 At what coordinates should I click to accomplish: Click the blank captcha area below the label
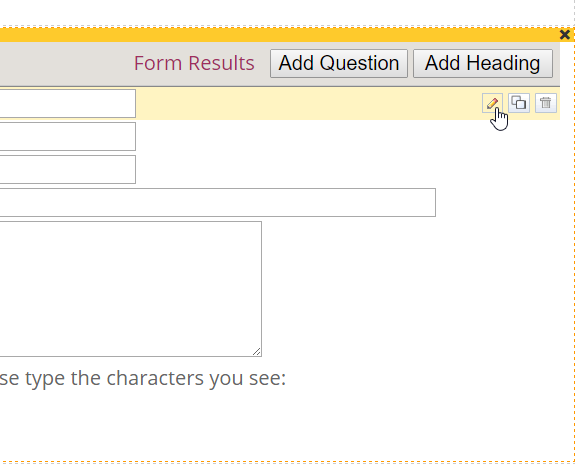[x=148, y=422]
